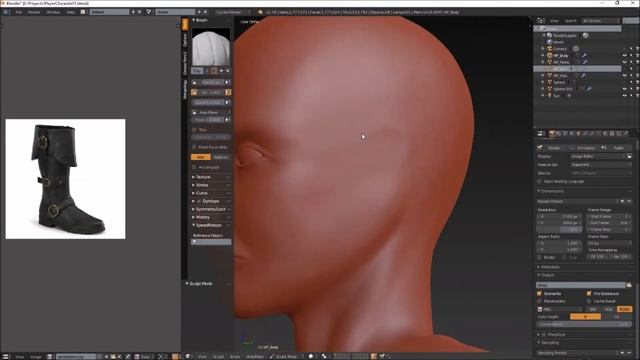Open the Frame Rate 24 fps dropdown
This screenshot has height=360, width=640.
pyautogui.click(x=609, y=243)
